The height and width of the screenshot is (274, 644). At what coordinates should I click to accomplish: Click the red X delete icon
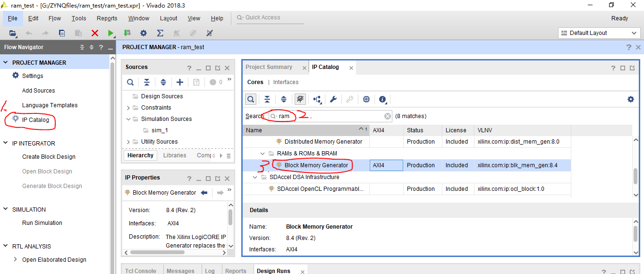[95, 33]
